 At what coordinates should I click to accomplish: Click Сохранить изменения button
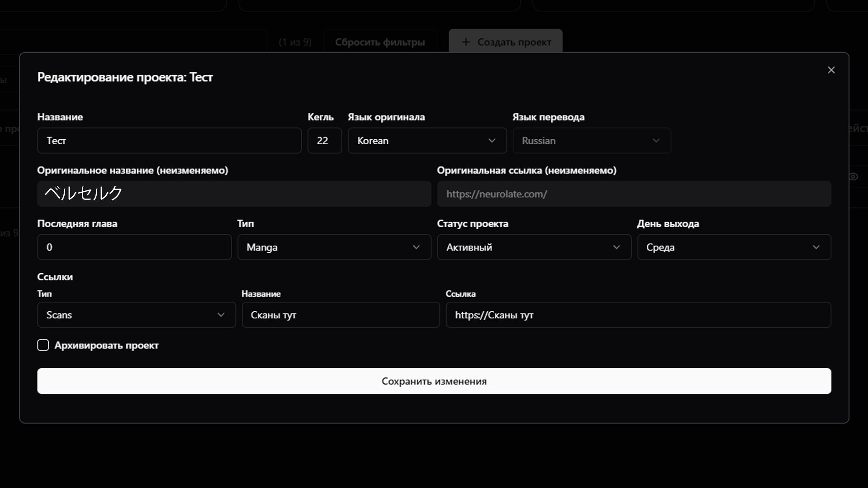click(x=434, y=381)
